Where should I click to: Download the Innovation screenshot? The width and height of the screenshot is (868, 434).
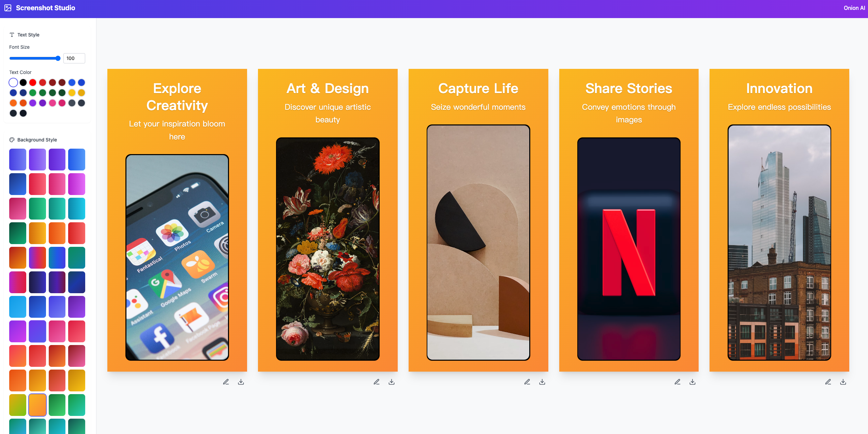coord(843,382)
